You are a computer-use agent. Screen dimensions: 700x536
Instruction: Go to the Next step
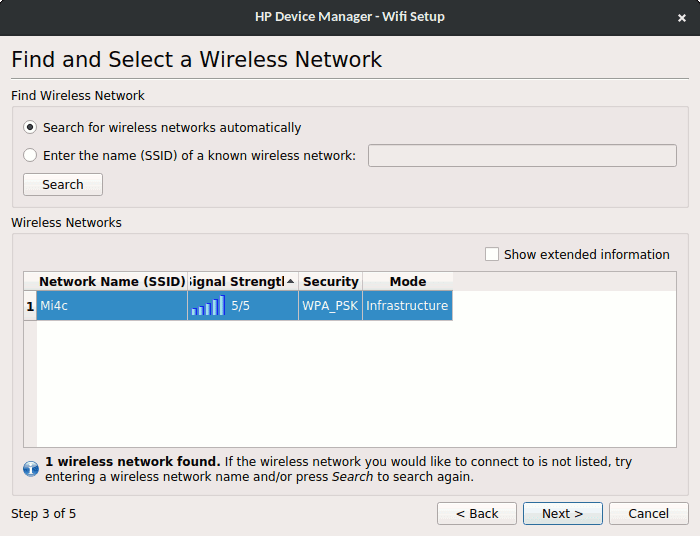(562, 513)
